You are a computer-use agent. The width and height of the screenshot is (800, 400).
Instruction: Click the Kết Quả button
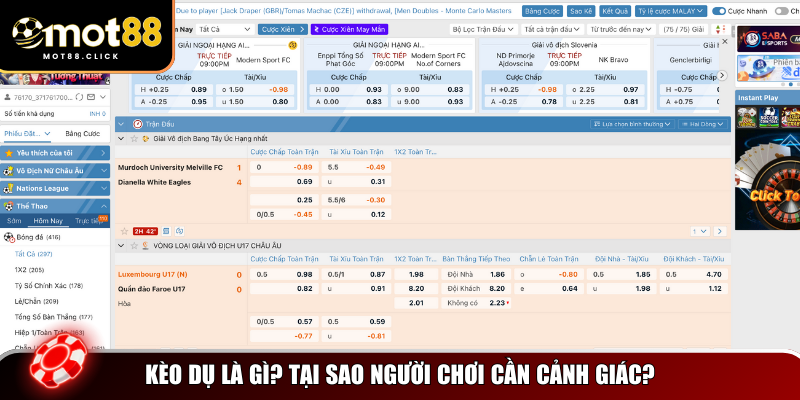pyautogui.click(x=614, y=11)
